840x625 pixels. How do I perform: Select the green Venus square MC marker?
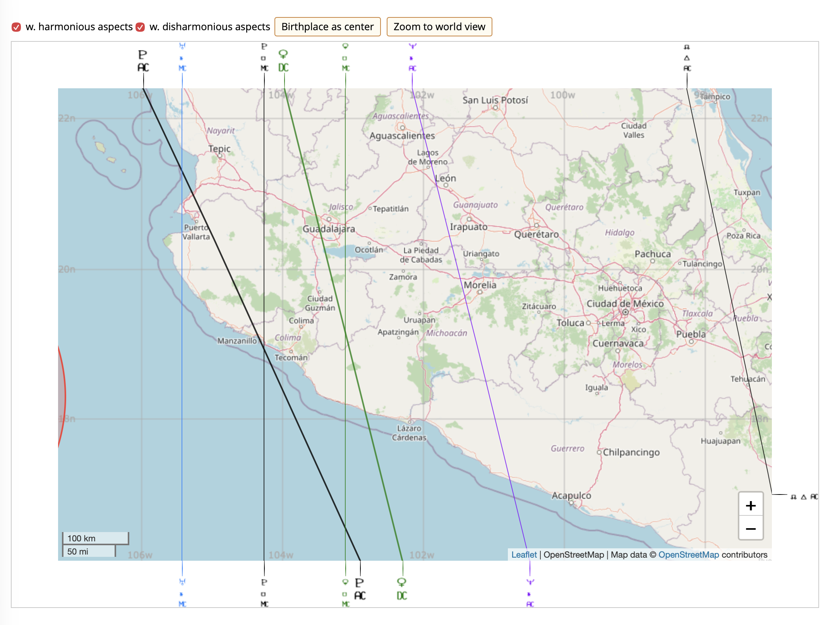345,57
